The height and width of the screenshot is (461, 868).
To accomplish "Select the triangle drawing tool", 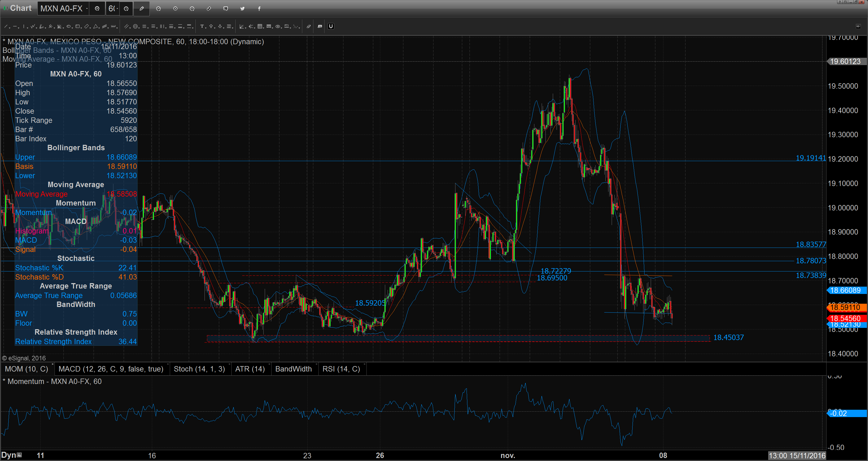I will (95, 26).
